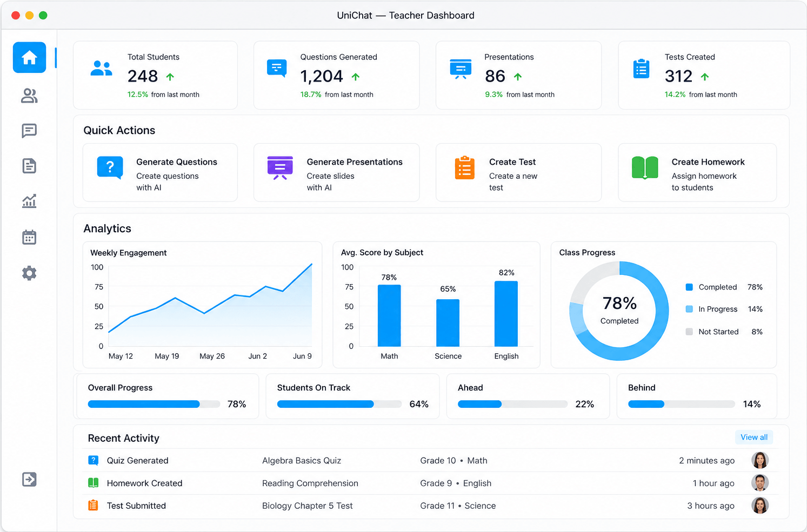Click the Class Progress donut chart center
This screenshot has height=532, width=807.
[x=619, y=311]
